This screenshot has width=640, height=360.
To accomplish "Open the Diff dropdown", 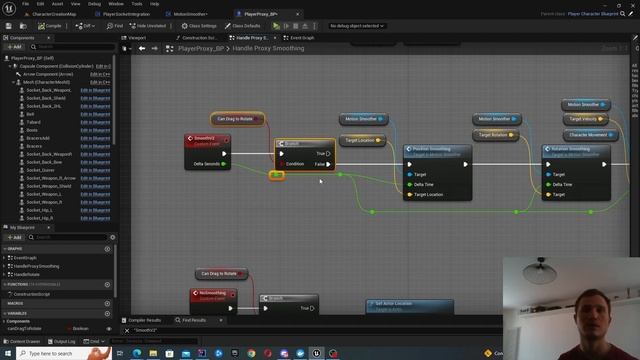I will 85,26.
